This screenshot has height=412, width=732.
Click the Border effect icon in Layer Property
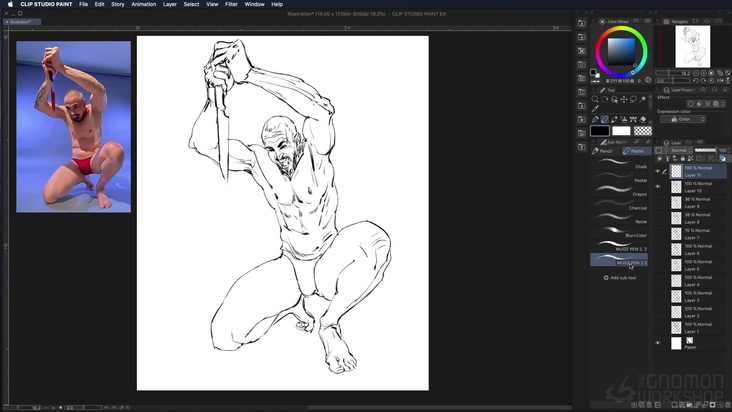pos(691,104)
